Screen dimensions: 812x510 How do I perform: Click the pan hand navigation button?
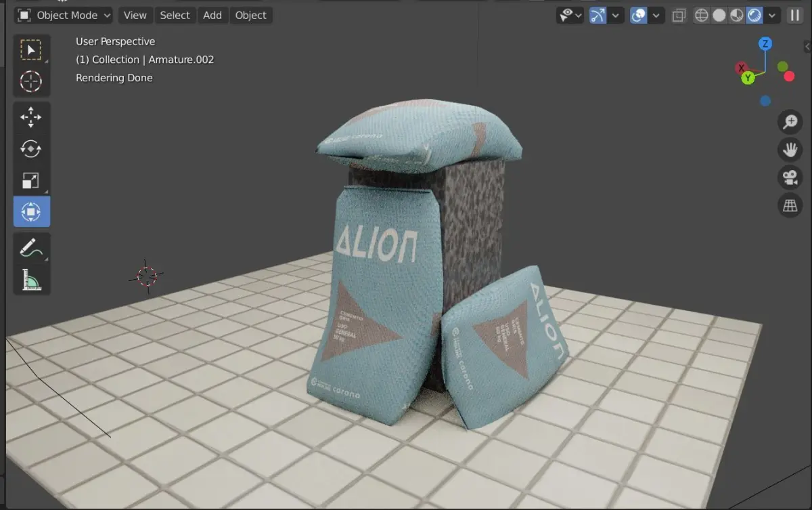[790, 150]
